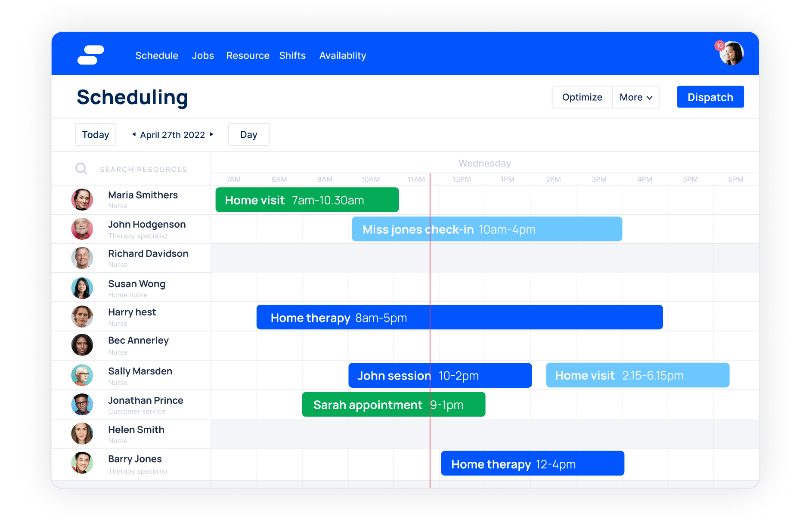Screen dimensions: 812x519
Task: Focus the Search Resources field
Action: coord(143,170)
